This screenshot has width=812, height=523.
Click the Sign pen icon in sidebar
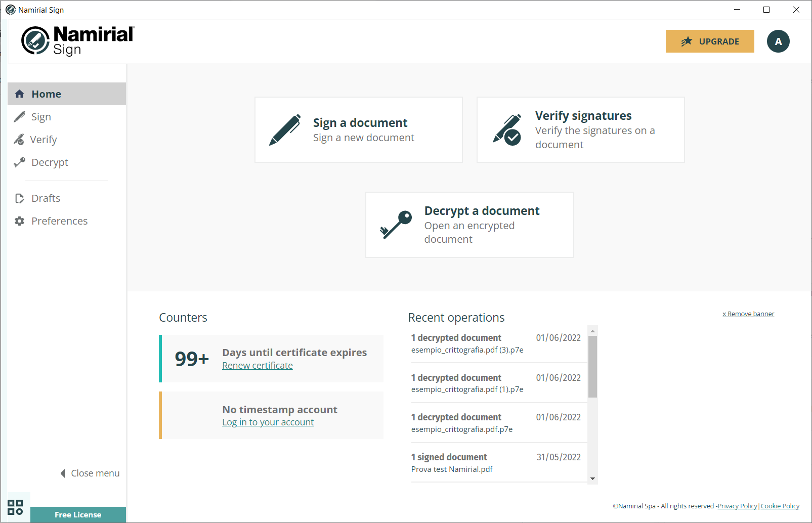click(x=19, y=117)
